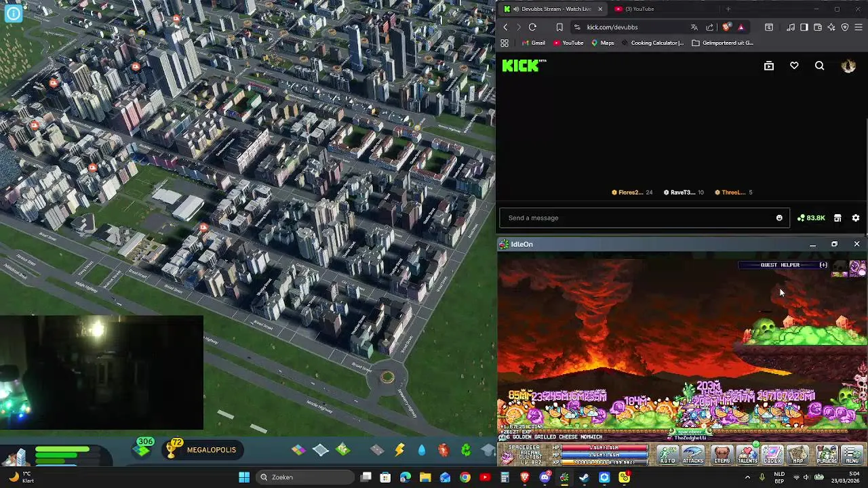Viewport: 868px width, 488px height.
Task: Expand the Geïmporteerd uit G... bookmarks folder
Action: 723,43
